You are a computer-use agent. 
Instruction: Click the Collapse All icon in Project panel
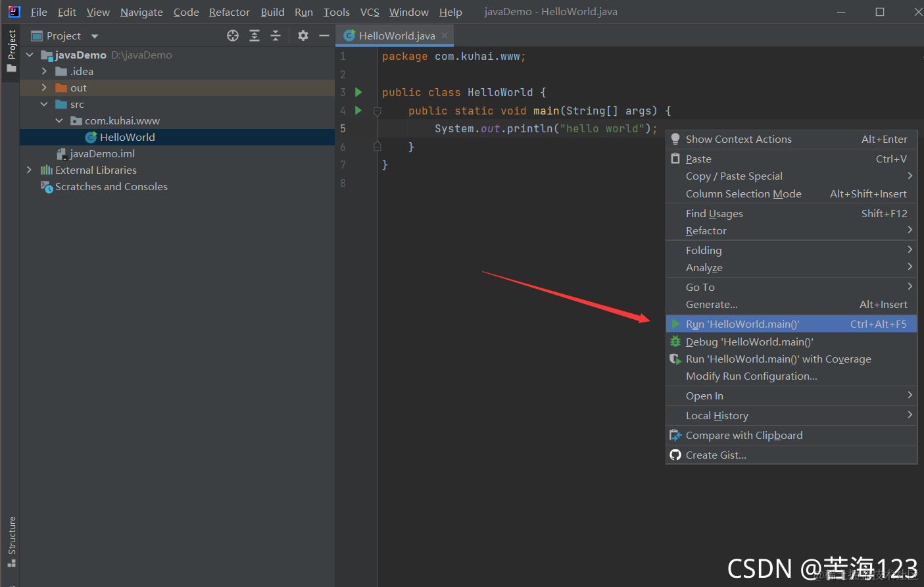coord(276,36)
